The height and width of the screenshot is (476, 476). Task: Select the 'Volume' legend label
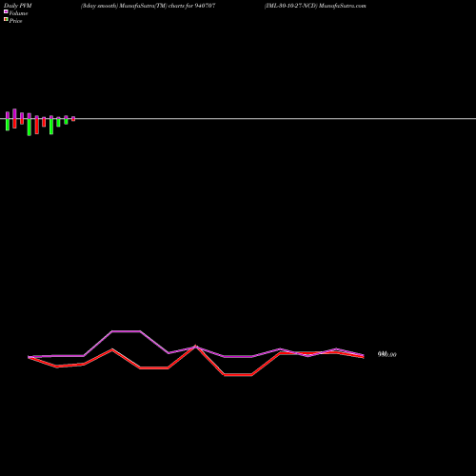point(18,13)
